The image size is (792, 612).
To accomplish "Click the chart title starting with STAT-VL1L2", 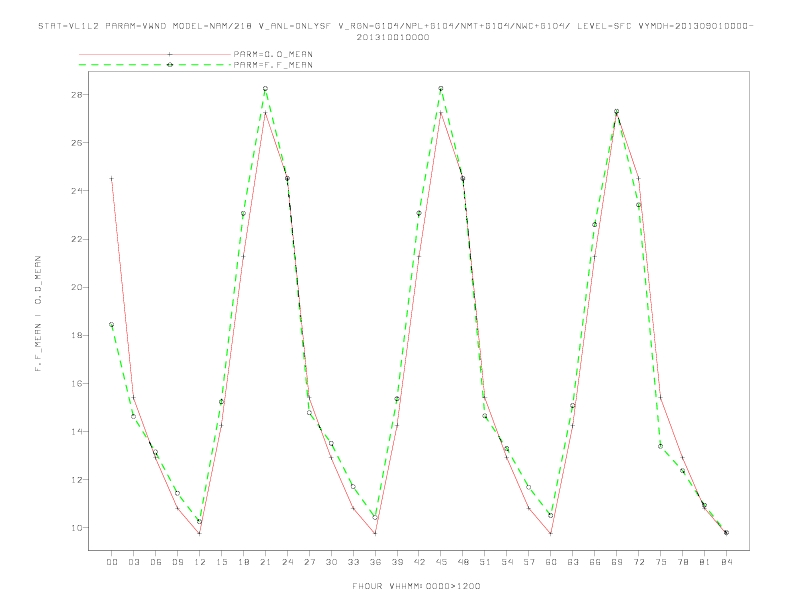I will (x=395, y=26).
